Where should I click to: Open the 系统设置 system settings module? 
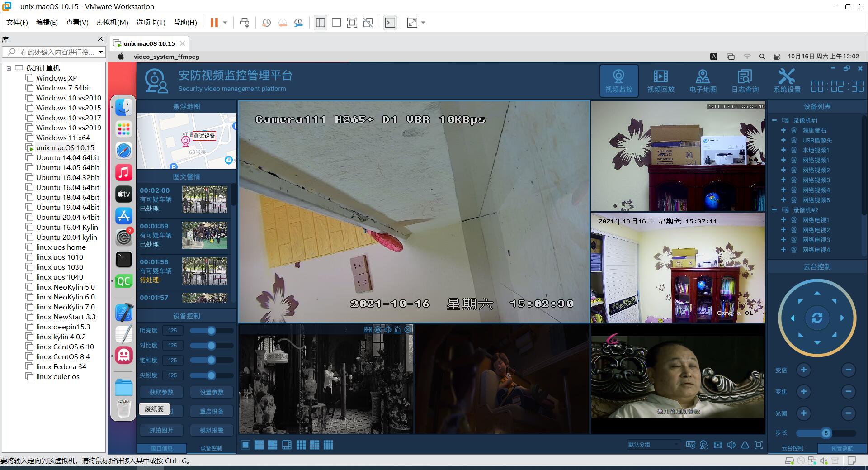click(x=787, y=81)
